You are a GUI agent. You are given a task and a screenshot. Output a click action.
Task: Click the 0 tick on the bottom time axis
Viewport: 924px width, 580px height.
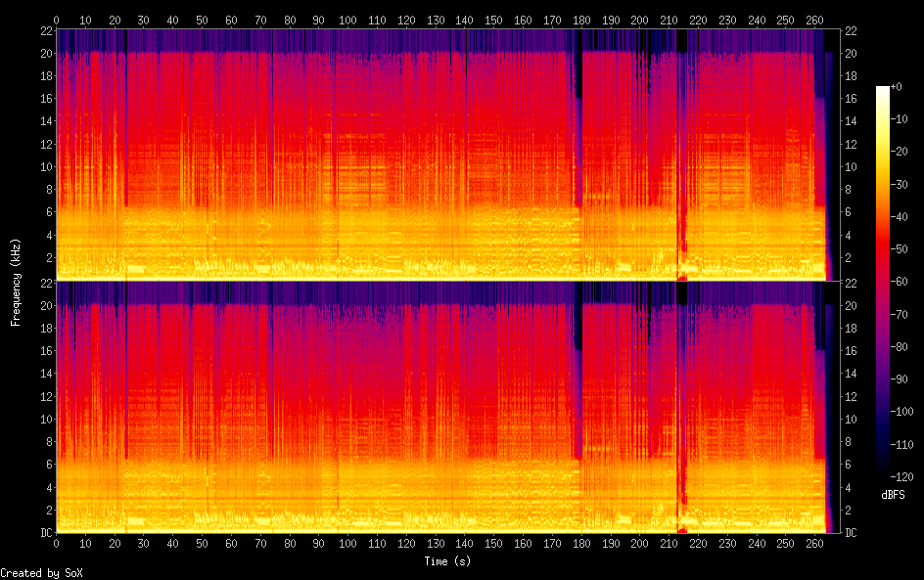point(57,542)
